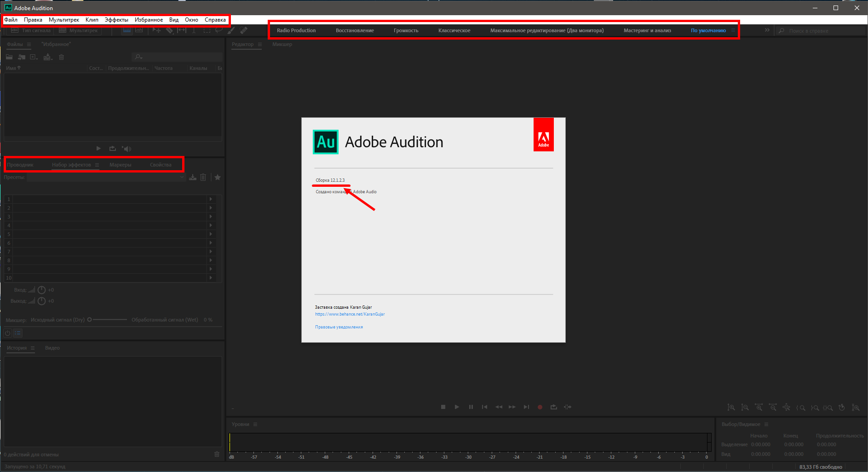Click the stop button in the transport
This screenshot has width=868, height=472.
443,407
